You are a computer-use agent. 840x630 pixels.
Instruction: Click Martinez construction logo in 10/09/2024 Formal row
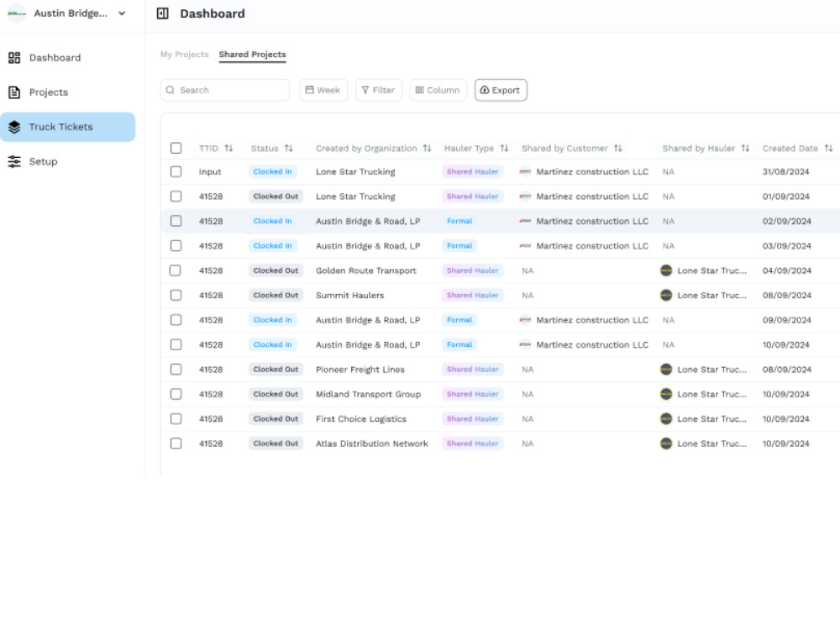coord(525,344)
